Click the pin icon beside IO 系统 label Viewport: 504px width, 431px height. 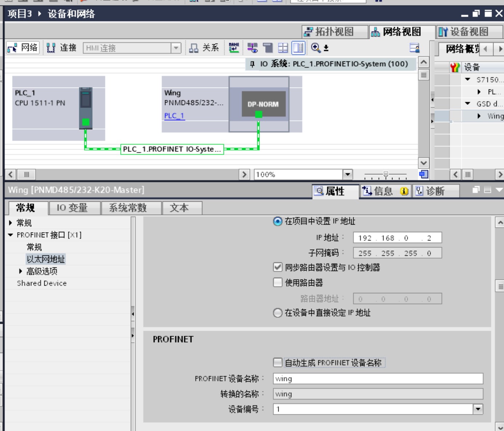[252, 64]
